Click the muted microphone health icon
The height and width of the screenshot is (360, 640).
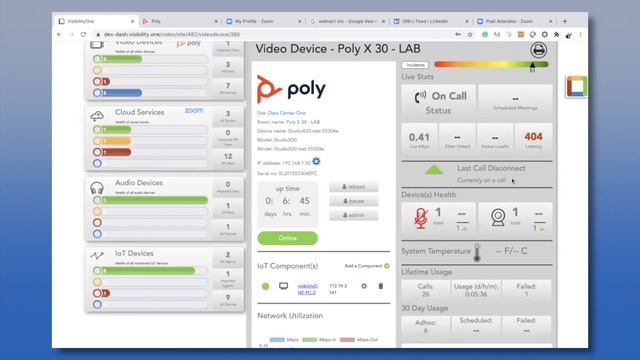[421, 218]
